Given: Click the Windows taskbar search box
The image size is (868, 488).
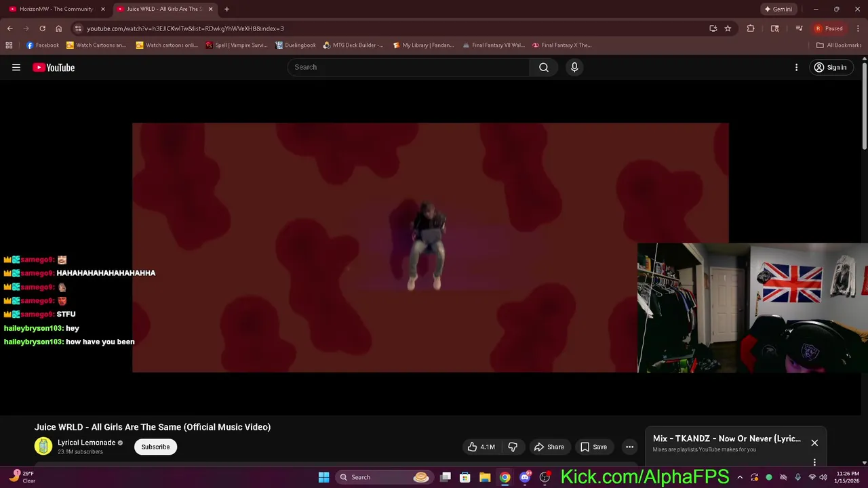Looking at the screenshot, I should (x=384, y=477).
